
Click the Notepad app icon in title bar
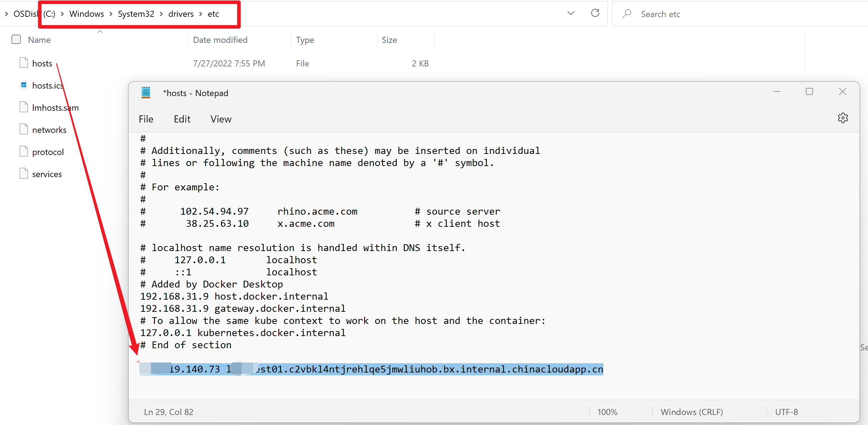point(146,93)
